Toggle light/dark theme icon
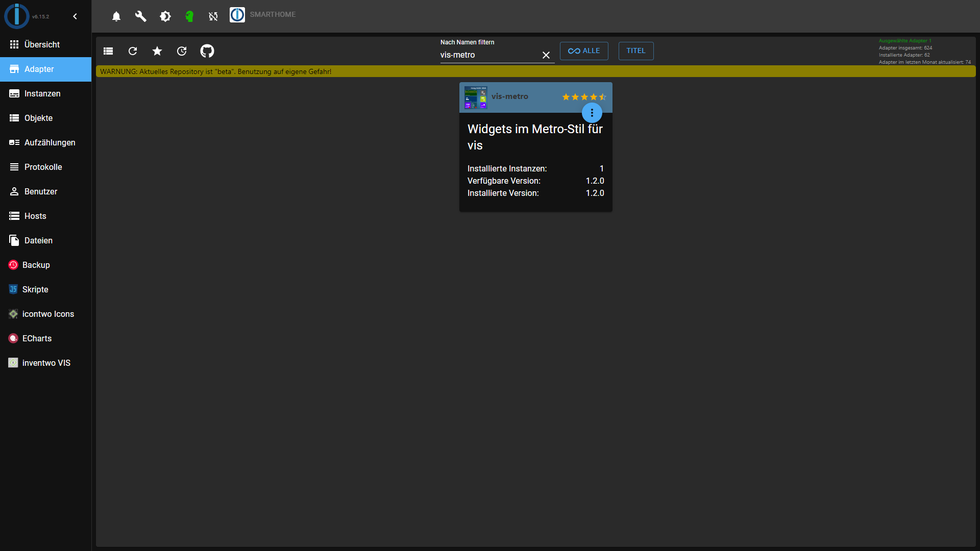The width and height of the screenshot is (980, 551). point(165,16)
